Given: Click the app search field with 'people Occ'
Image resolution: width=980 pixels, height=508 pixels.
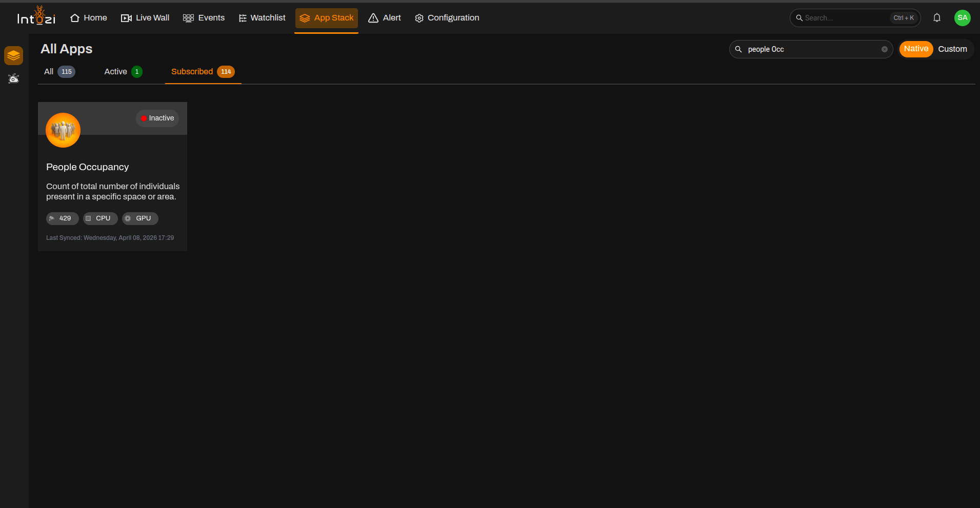Looking at the screenshot, I should pos(811,49).
